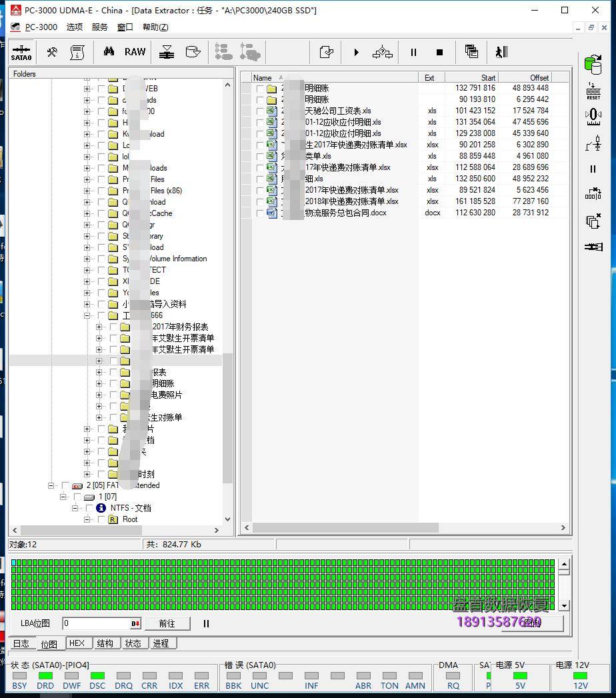Screen dimensions: 616x698
Task: Click the exit door toolbar icon
Action: click(501, 52)
